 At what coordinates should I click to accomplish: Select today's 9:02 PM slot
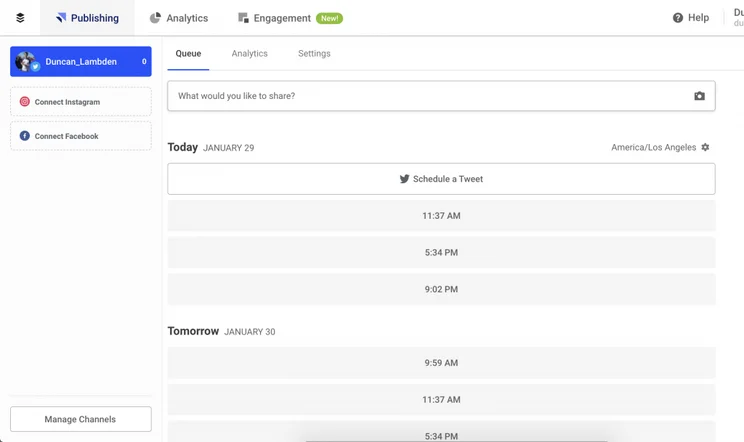[x=441, y=289]
